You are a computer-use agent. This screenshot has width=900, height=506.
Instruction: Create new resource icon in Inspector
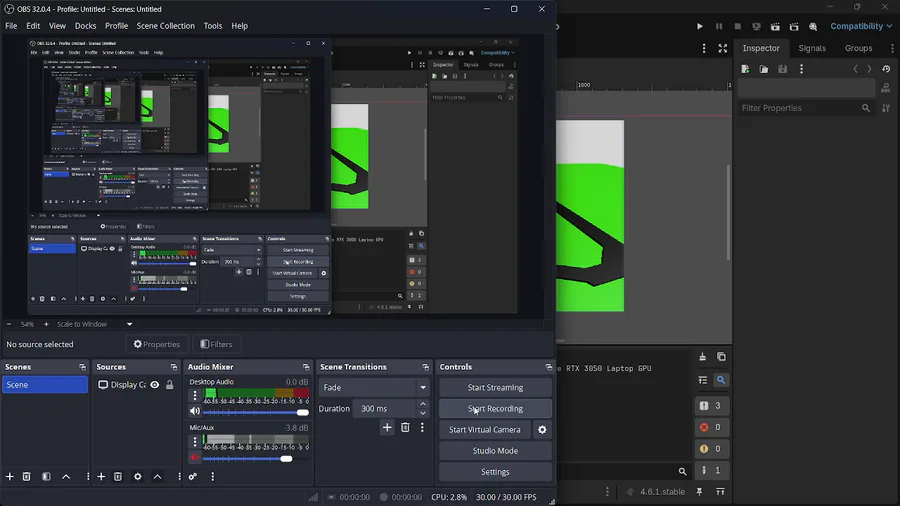[745, 69]
